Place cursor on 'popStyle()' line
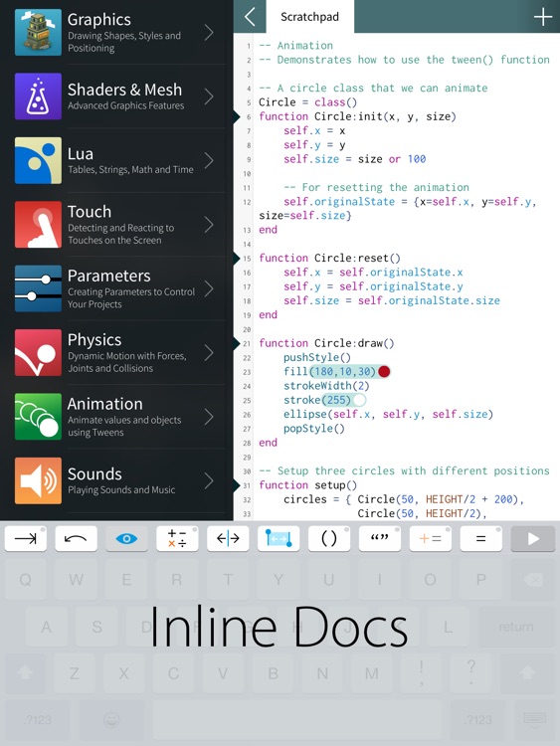Image resolution: width=560 pixels, height=746 pixels. pos(314,428)
